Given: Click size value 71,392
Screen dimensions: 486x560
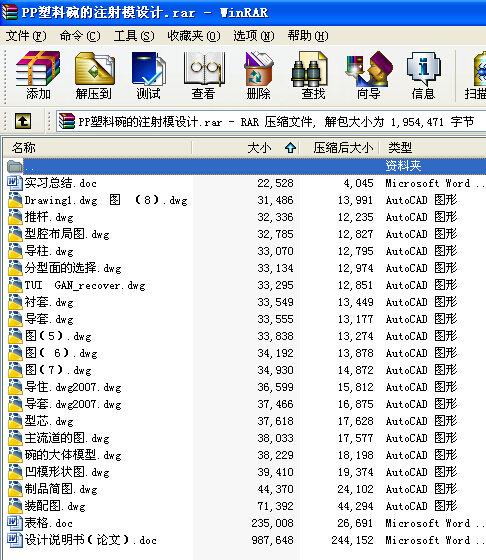Looking at the screenshot, I should pyautogui.click(x=275, y=506).
